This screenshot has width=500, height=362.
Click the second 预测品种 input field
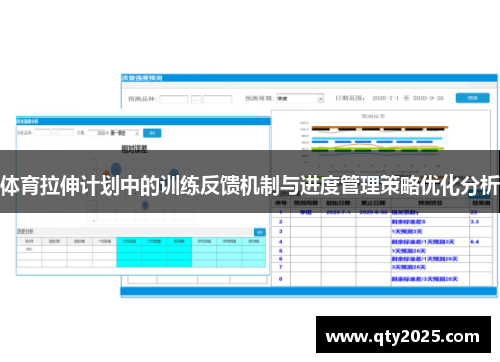tap(218, 99)
